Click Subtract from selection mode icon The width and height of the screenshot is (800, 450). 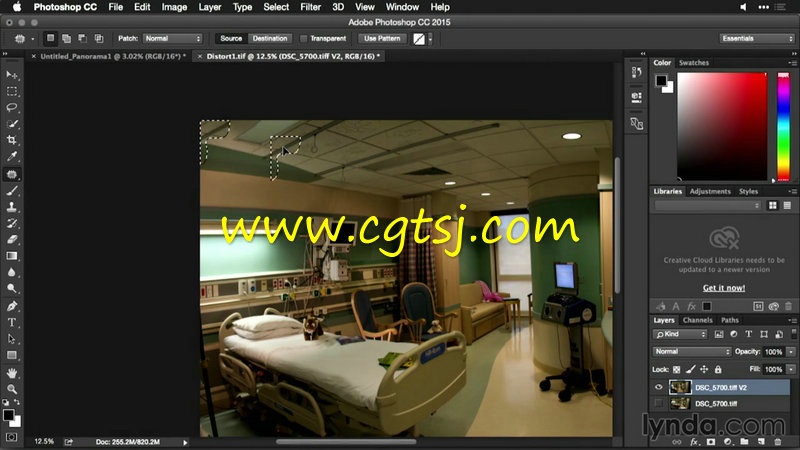click(x=83, y=38)
